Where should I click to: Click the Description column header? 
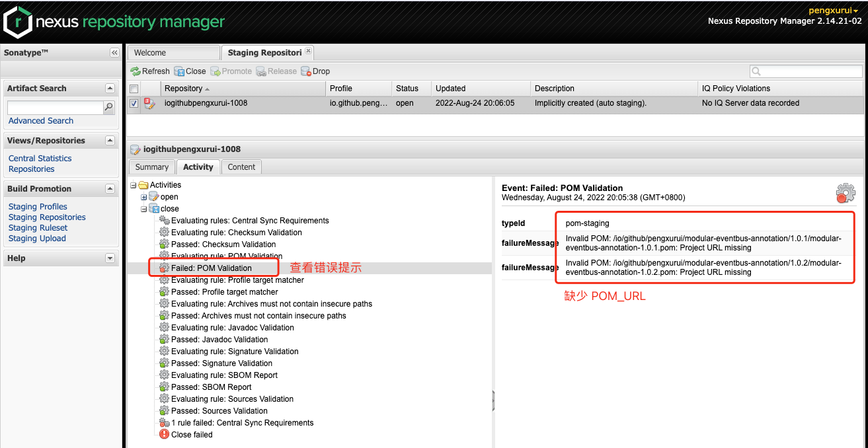(615, 89)
